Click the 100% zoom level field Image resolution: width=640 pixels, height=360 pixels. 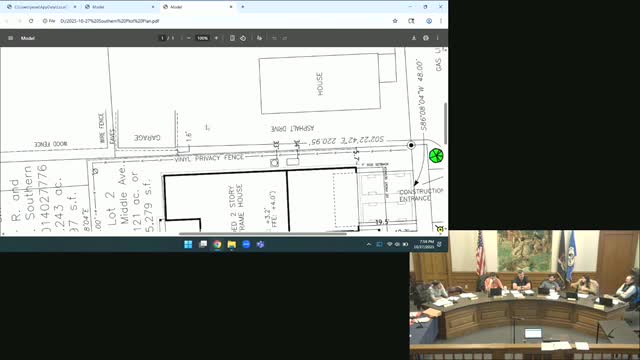pos(202,38)
